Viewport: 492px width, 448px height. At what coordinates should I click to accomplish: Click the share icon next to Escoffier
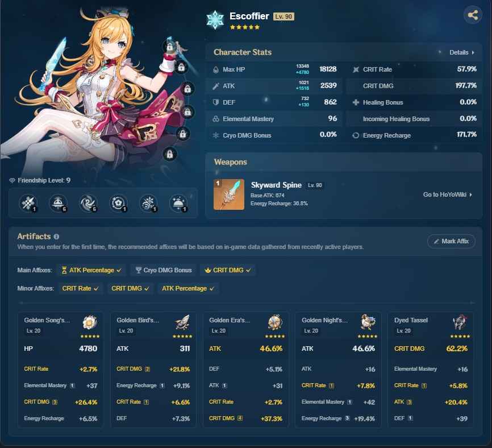click(472, 15)
